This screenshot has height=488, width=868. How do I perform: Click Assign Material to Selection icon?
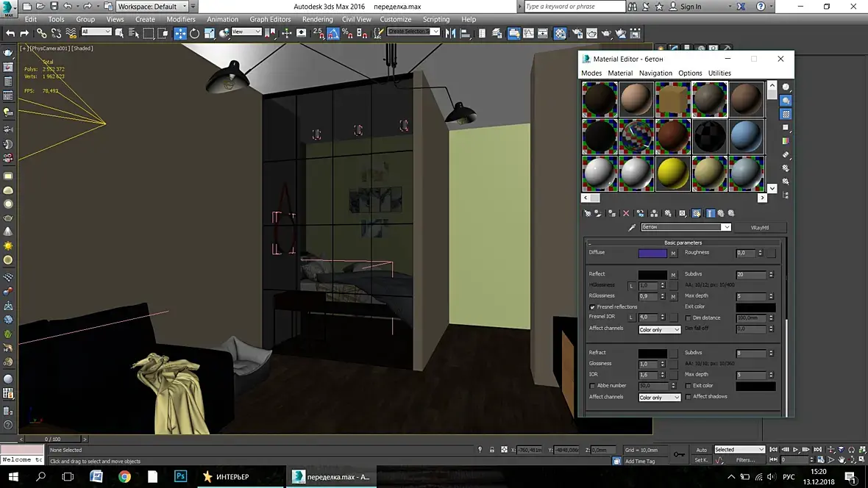[x=612, y=213]
